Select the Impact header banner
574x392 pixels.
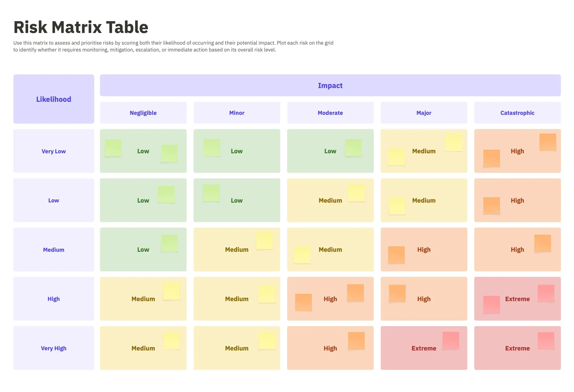point(330,85)
